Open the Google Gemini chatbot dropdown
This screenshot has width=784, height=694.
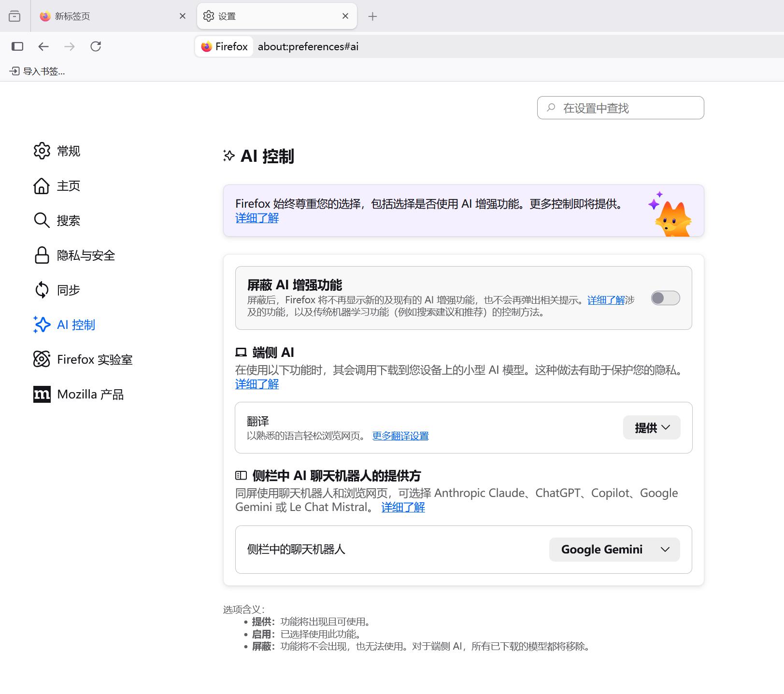(x=614, y=550)
